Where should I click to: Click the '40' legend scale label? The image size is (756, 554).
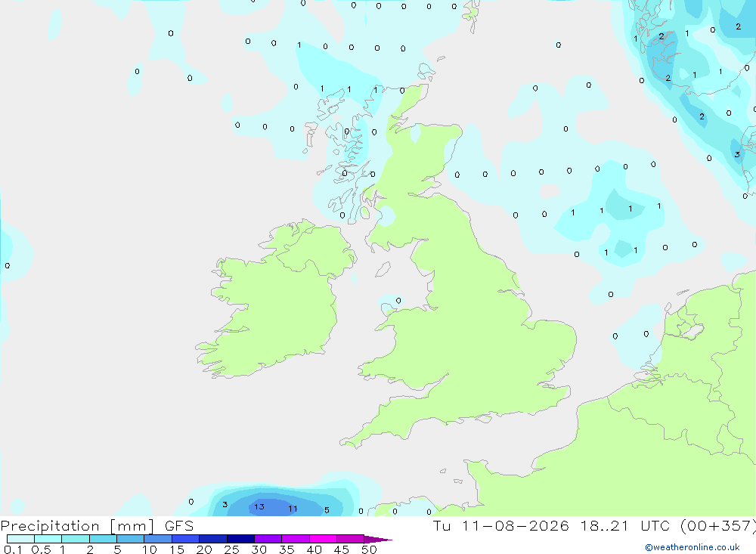point(314,549)
